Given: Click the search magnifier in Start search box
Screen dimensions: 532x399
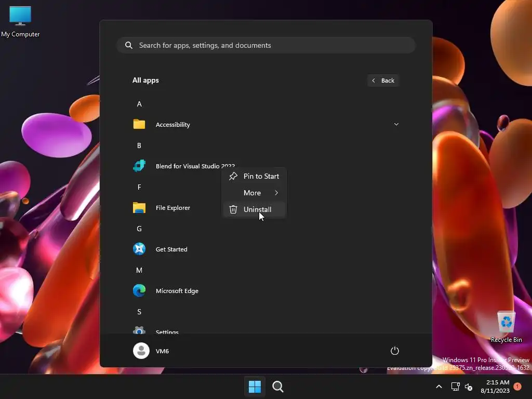Looking at the screenshot, I should [x=129, y=45].
